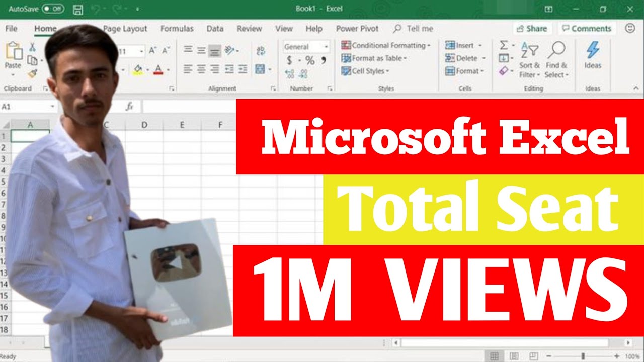Image resolution: width=644 pixels, height=362 pixels.
Task: Click the Format Painter brush icon
Action: (32, 73)
